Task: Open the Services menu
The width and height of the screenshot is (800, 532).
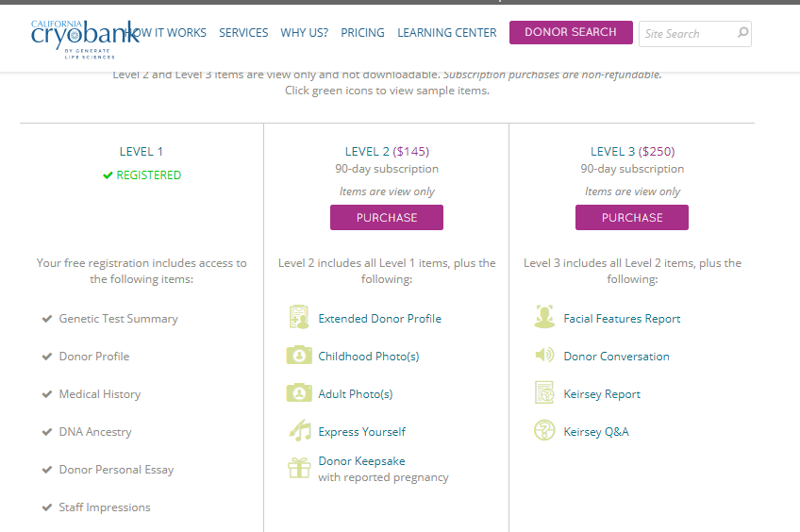Action: point(243,33)
